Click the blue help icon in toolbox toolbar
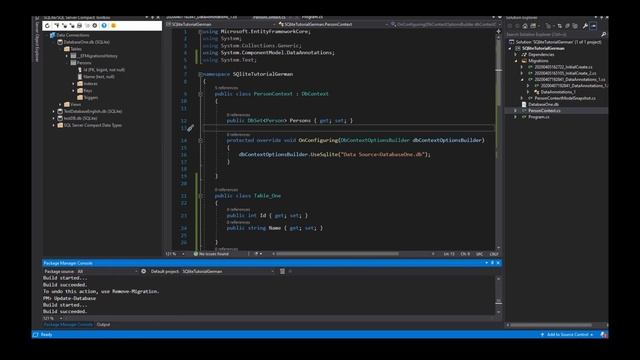This screenshot has width=640, height=360. click(x=104, y=25)
